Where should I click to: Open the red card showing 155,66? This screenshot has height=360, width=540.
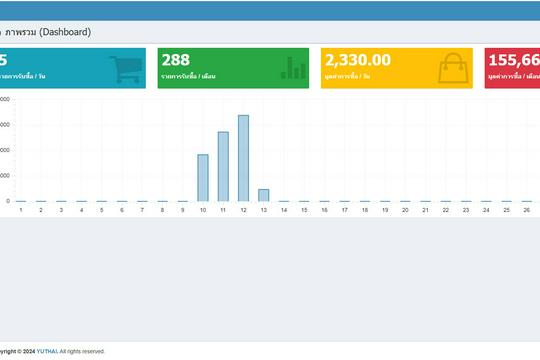pyautogui.click(x=512, y=68)
